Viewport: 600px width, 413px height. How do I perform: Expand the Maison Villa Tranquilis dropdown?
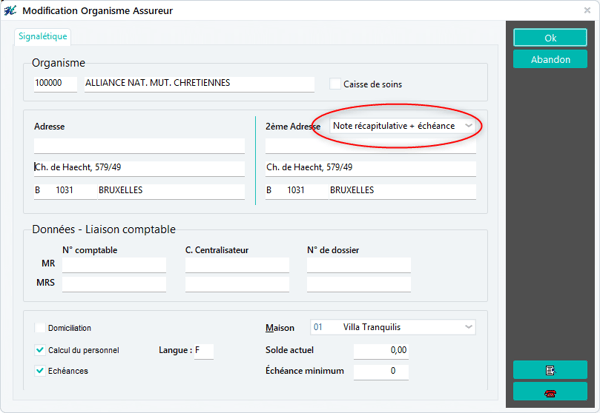pyautogui.click(x=392, y=327)
